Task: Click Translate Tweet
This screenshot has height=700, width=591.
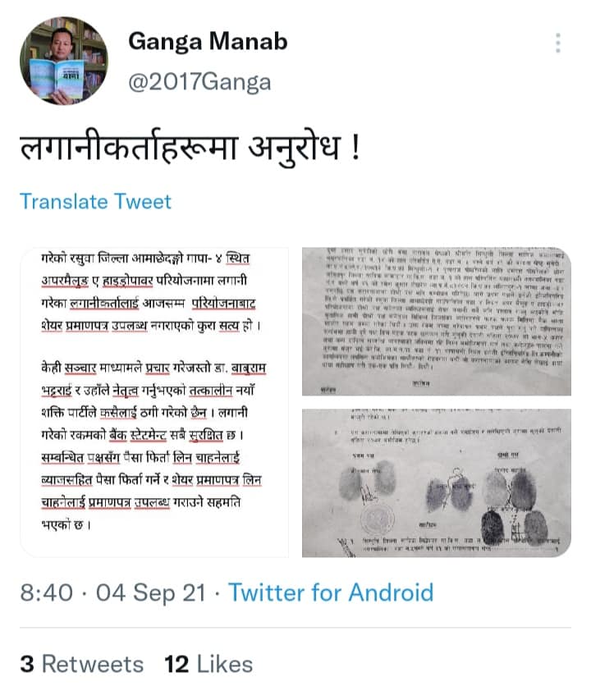Action: point(95,202)
